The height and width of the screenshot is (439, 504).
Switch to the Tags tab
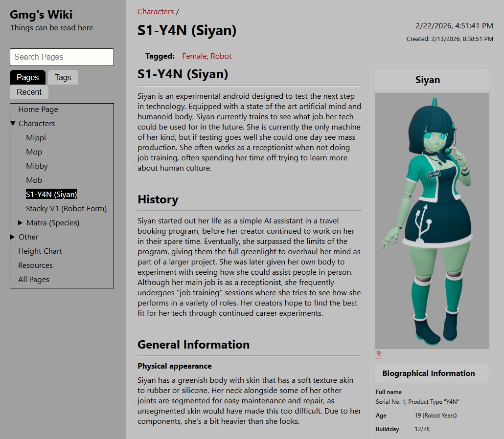(x=63, y=77)
